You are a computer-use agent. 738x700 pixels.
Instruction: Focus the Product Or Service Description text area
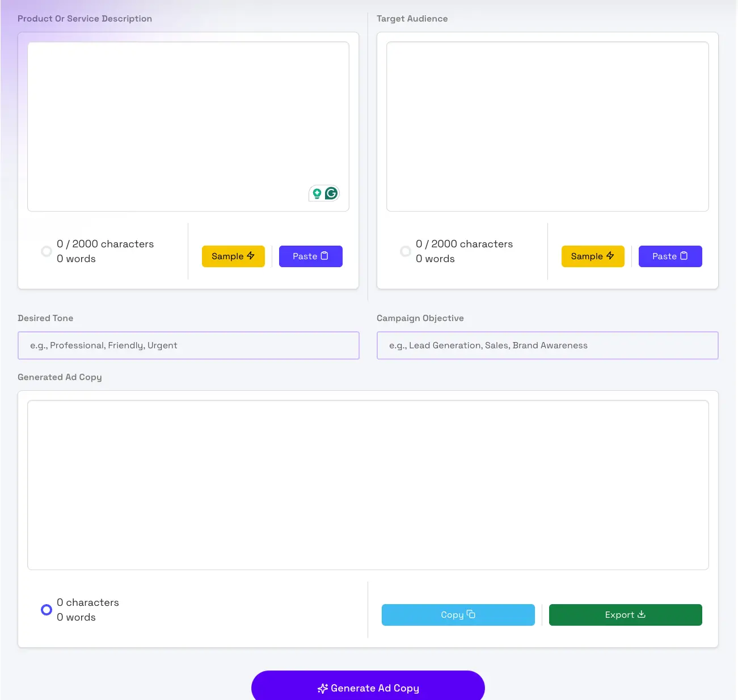pos(188,126)
